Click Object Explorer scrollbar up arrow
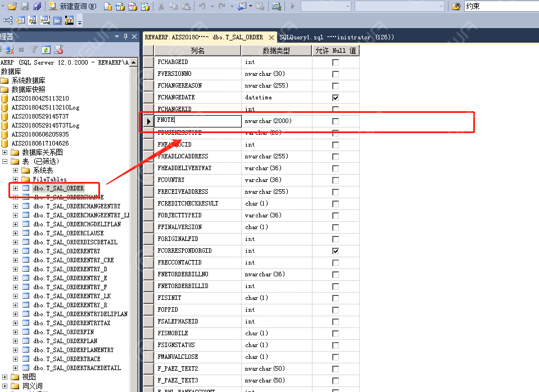539x392 pixels. (134, 62)
